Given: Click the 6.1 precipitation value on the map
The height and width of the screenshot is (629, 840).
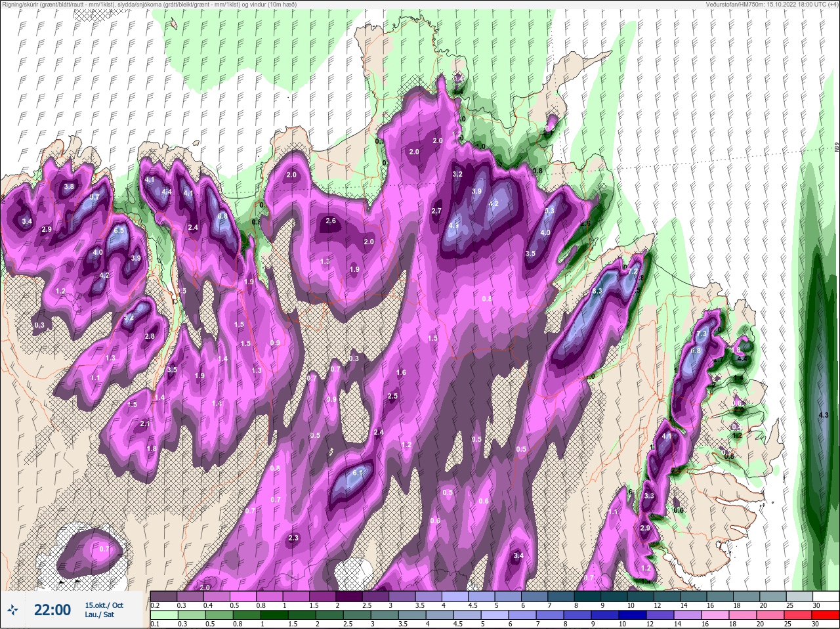Looking at the screenshot, I should 358,473.
